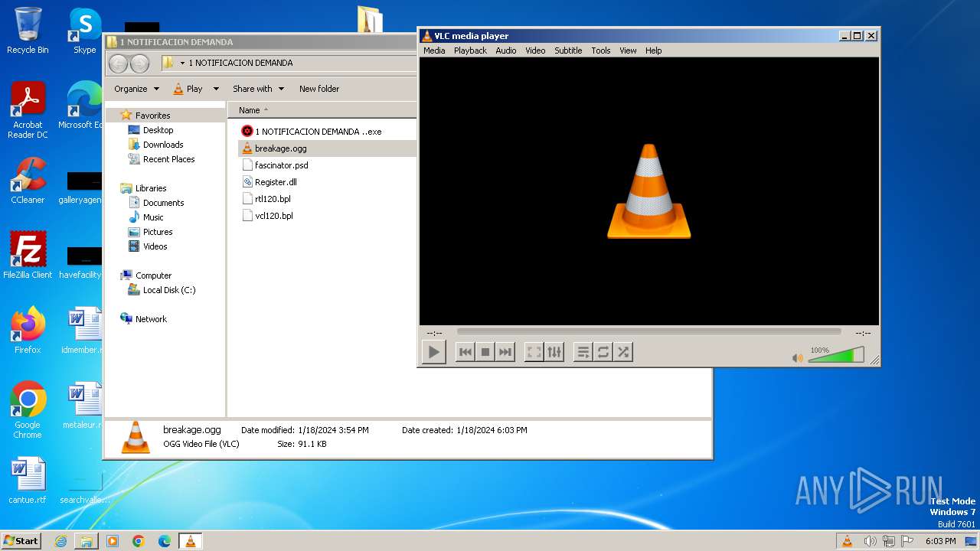This screenshot has width=980, height=551.
Task: Toggle VLC fullscreen video mode
Action: [534, 352]
